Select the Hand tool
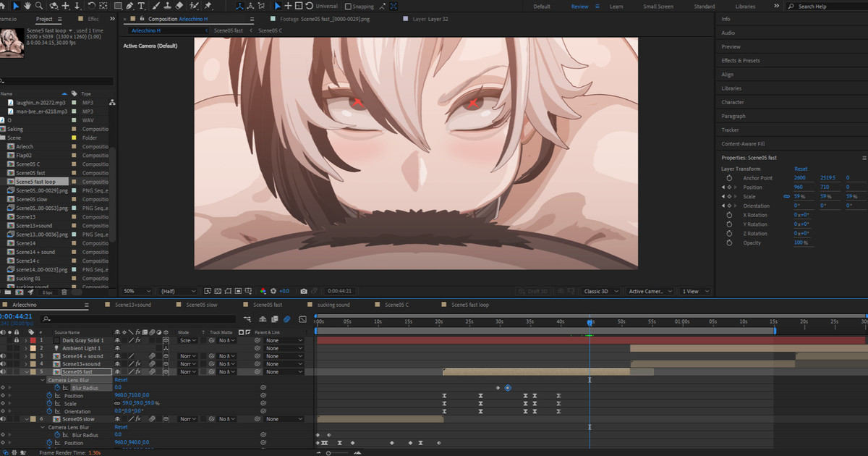The width and height of the screenshot is (868, 456). coord(27,6)
